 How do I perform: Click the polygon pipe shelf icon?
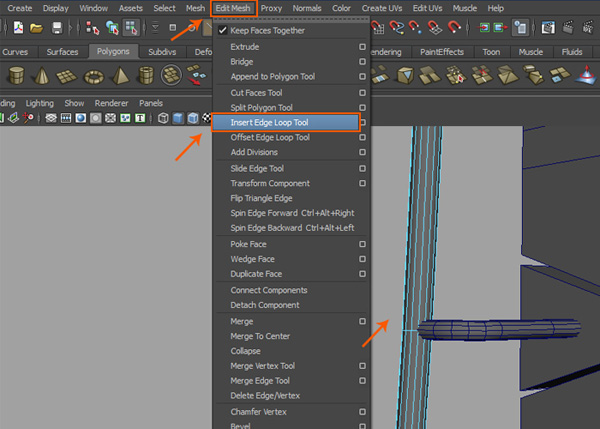pos(146,75)
